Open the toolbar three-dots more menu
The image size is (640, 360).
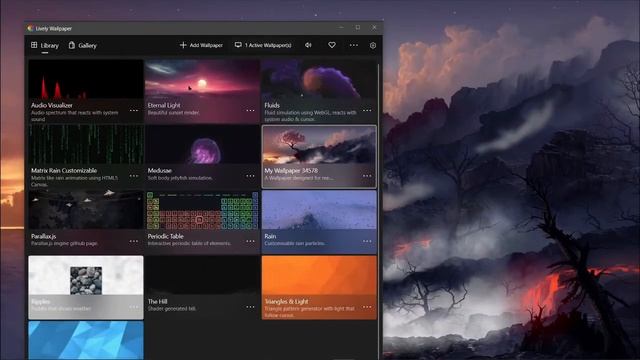coord(353,45)
